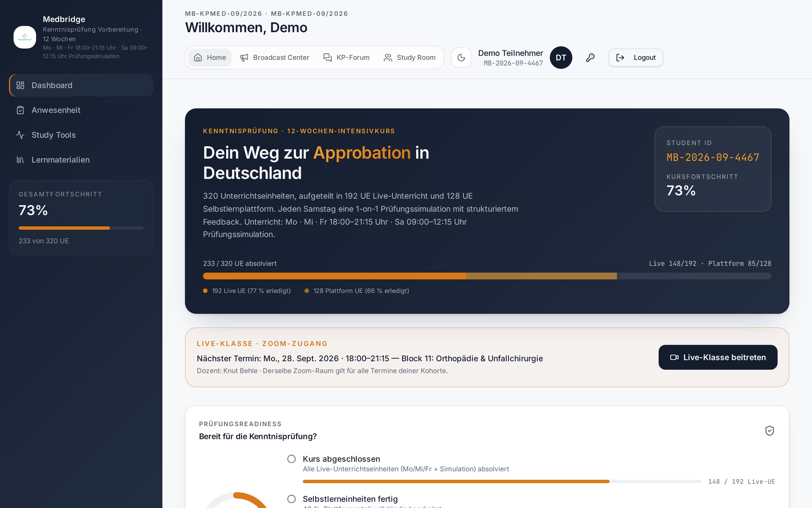Click the brown dot for 128 Plattform UE

coord(307,291)
